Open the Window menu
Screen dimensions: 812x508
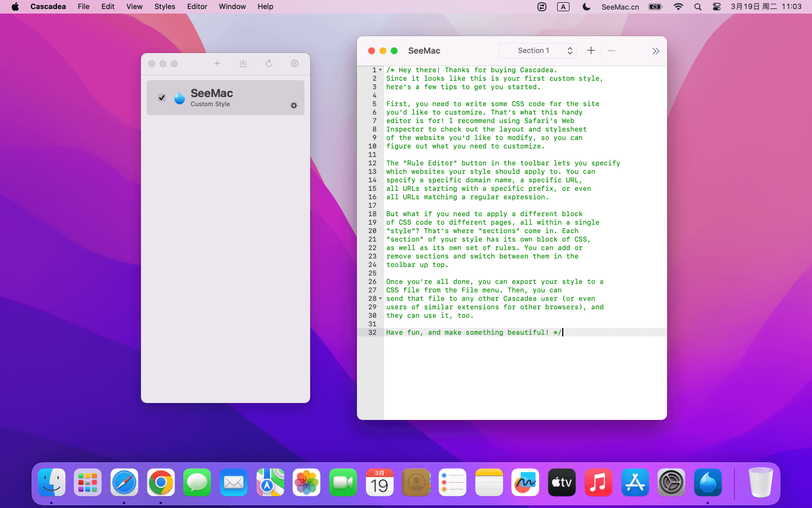(232, 7)
